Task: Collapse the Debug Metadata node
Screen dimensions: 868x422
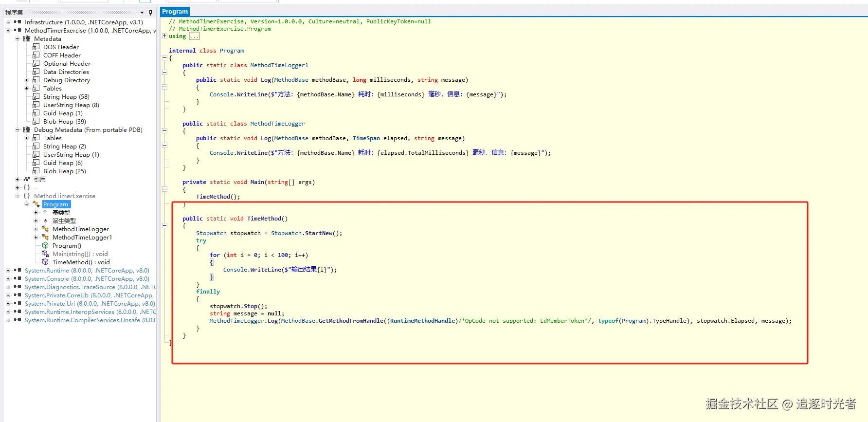Action: 17,129
